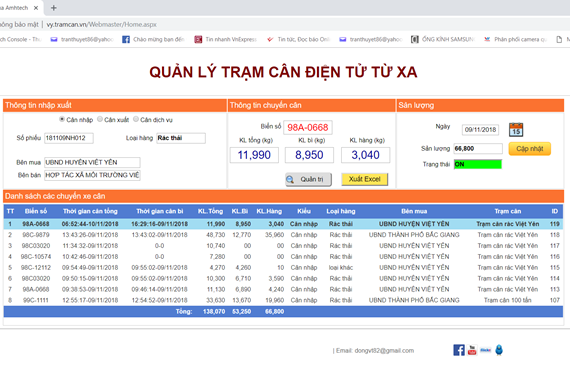Screen dimensions: 570x379
Task: Open the Flickr footer icon
Action: click(485, 350)
